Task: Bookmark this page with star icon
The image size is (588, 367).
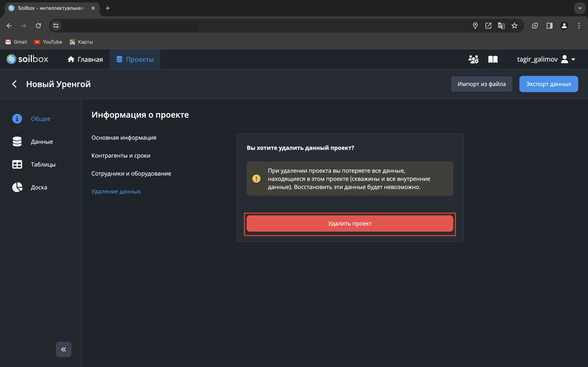Action: 514,26
